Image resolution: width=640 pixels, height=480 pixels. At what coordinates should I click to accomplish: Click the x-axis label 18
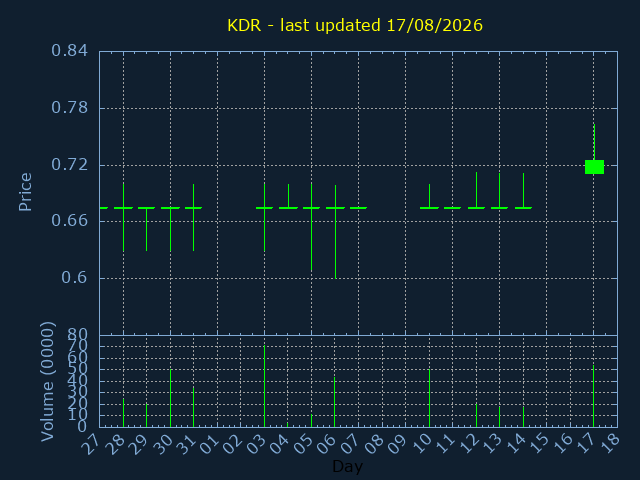(610, 444)
